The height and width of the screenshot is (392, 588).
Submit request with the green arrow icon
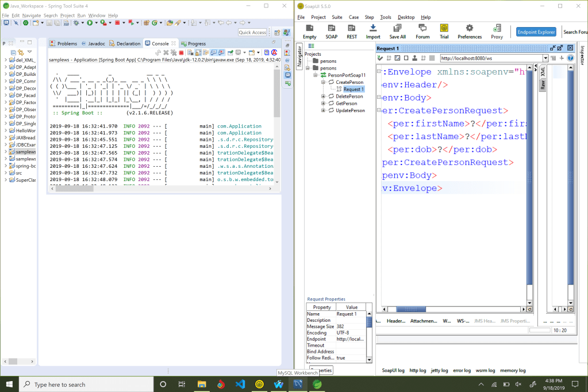tap(381, 58)
